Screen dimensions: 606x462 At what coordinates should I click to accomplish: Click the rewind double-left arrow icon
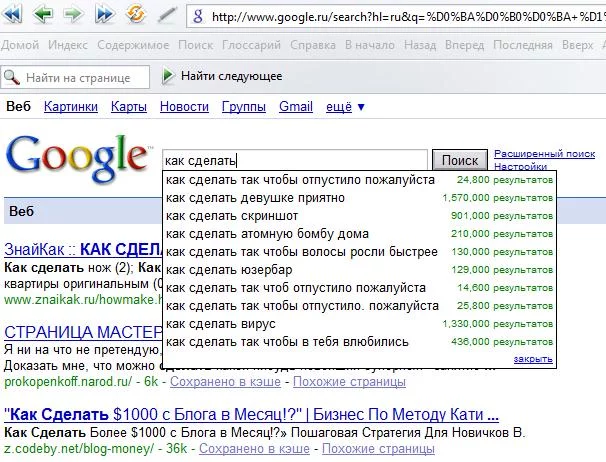13,15
